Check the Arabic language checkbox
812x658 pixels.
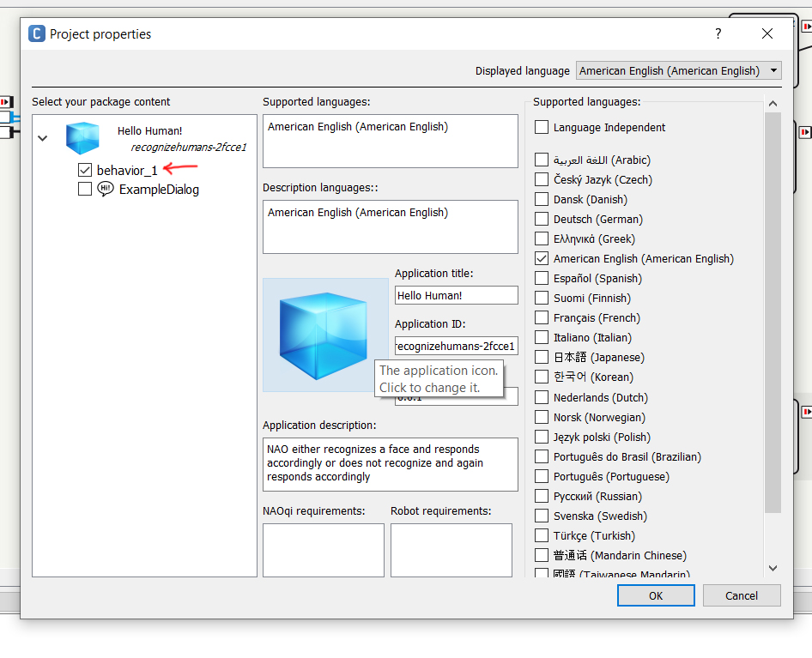(541, 160)
